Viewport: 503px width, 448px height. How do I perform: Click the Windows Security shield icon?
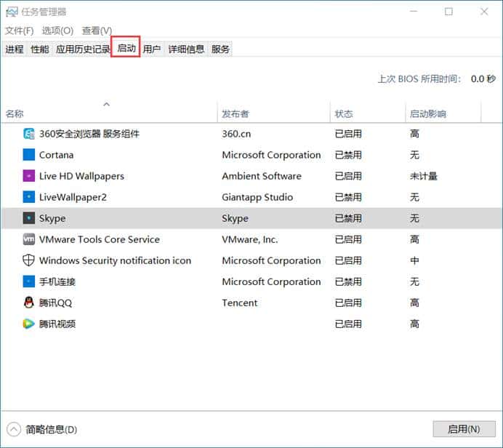click(x=29, y=260)
